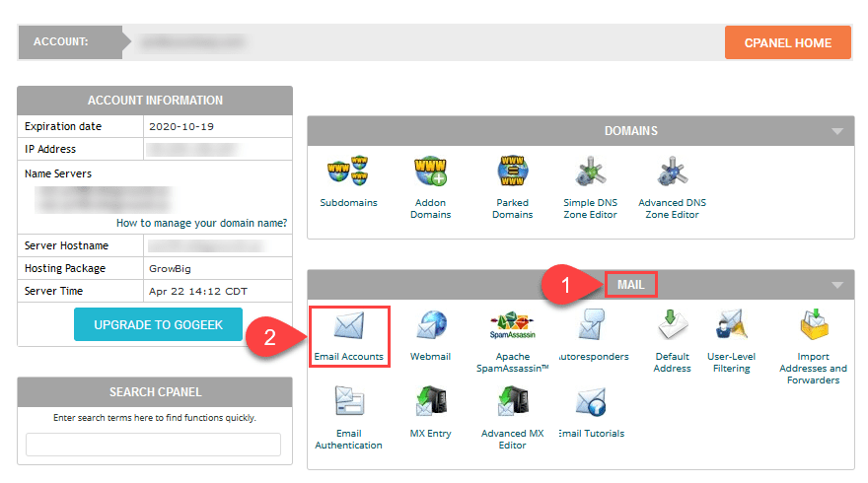The width and height of the screenshot is (868, 483).
Task: Launch the Simple DNS Zone Editor
Action: (x=590, y=187)
